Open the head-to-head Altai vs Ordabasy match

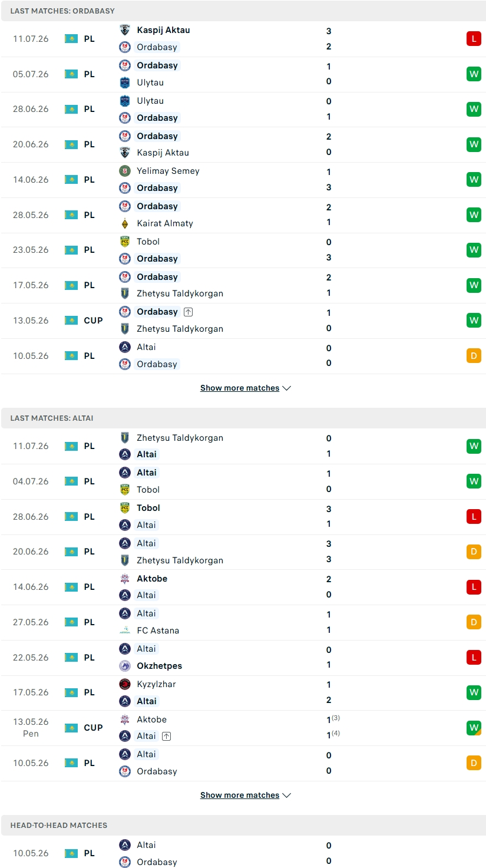(x=243, y=853)
